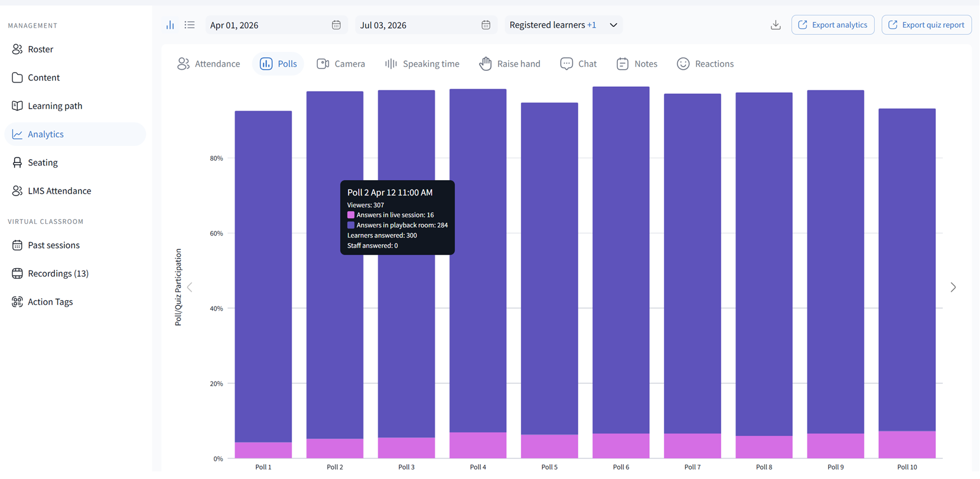Viewport: 980px width, 479px height.
Task: Click the pink live-session segment of Poll 2
Action: 335,448
